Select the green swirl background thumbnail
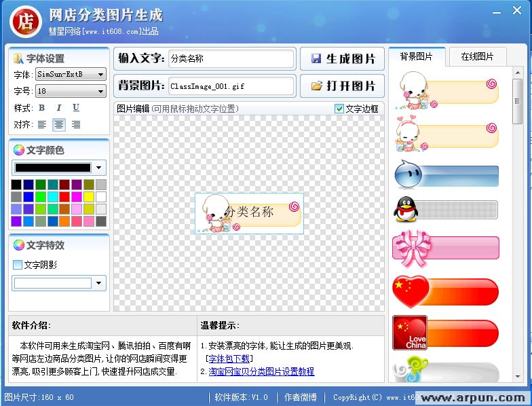The height and width of the screenshot is (406, 532). click(445, 369)
